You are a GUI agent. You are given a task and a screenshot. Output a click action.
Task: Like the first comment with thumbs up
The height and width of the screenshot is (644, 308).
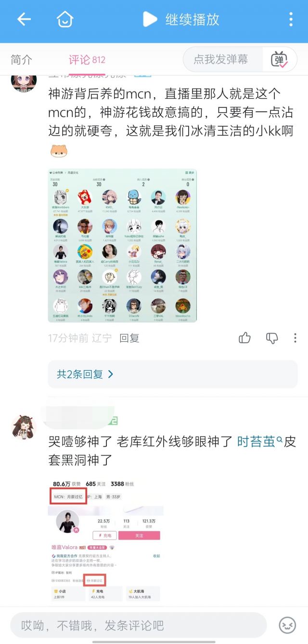point(245,338)
